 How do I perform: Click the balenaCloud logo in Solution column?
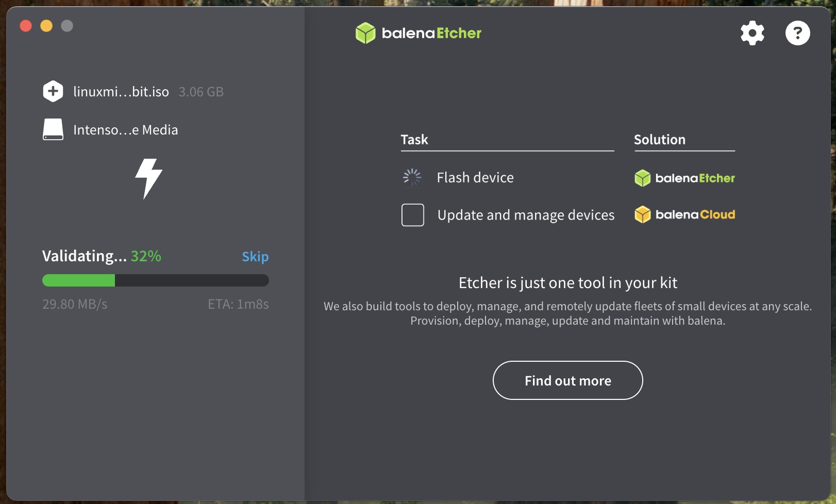pyautogui.click(x=684, y=214)
